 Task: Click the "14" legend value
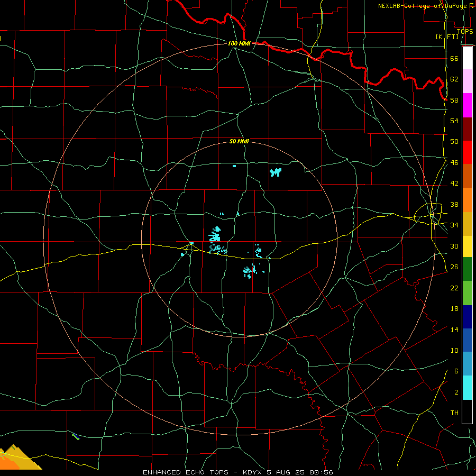click(x=454, y=329)
